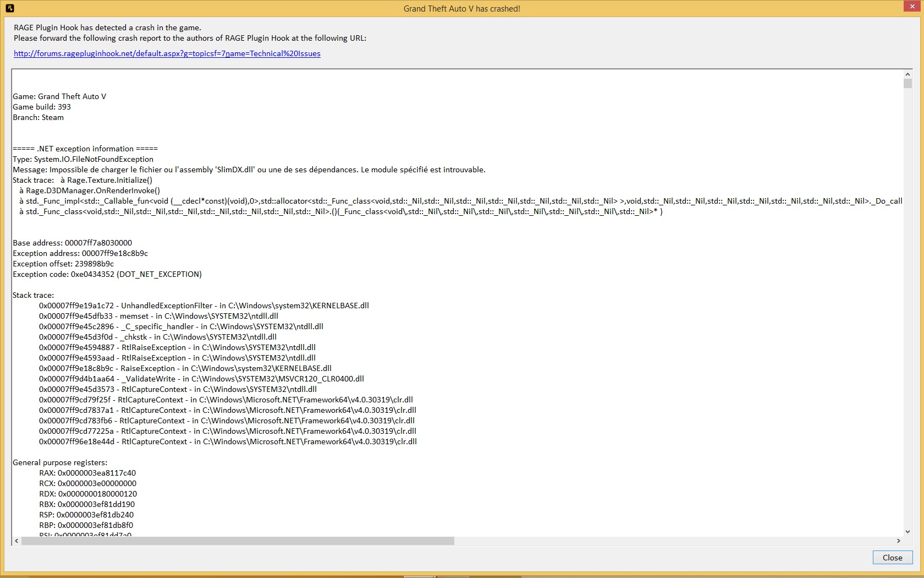Click the 'General purpose registers:' heading

coord(60,462)
